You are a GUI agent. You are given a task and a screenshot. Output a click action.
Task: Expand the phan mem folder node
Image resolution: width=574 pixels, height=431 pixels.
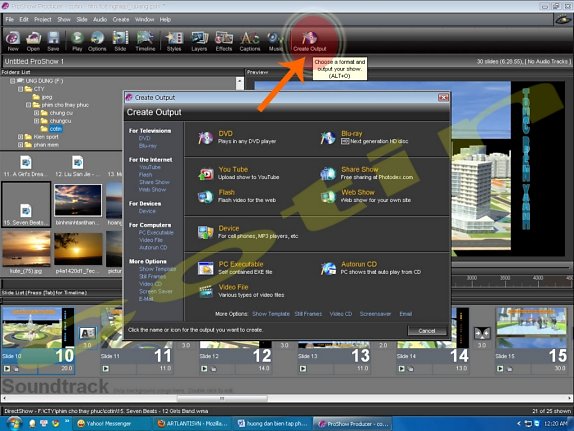pyautogui.click(x=20, y=145)
